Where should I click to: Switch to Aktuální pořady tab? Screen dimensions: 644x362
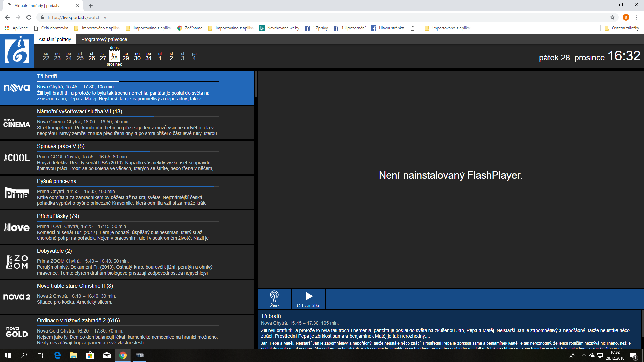click(55, 39)
